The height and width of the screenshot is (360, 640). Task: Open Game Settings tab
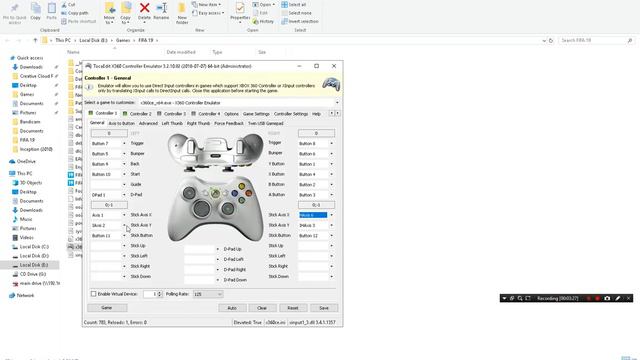(256, 114)
